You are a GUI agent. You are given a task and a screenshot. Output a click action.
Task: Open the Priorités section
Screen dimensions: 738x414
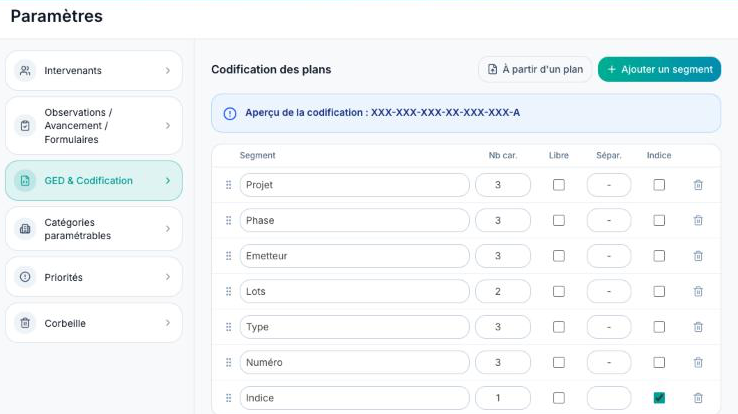(x=94, y=277)
